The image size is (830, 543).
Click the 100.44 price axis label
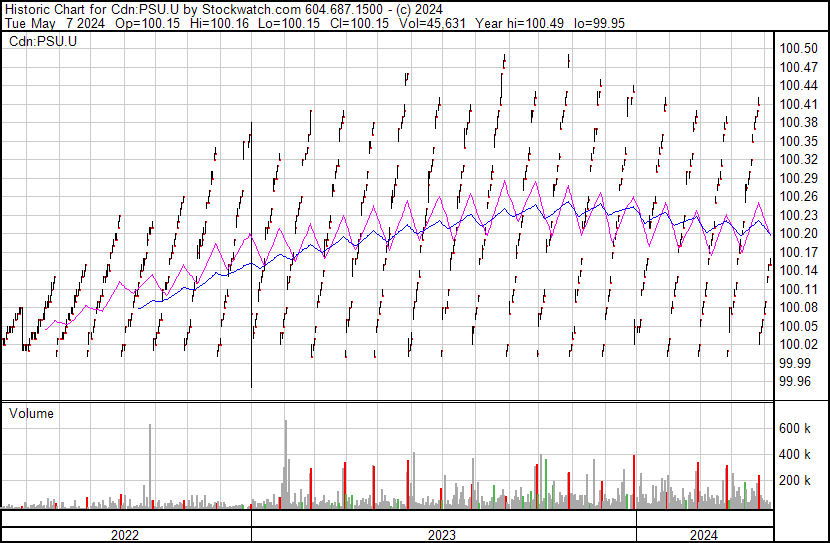point(798,85)
